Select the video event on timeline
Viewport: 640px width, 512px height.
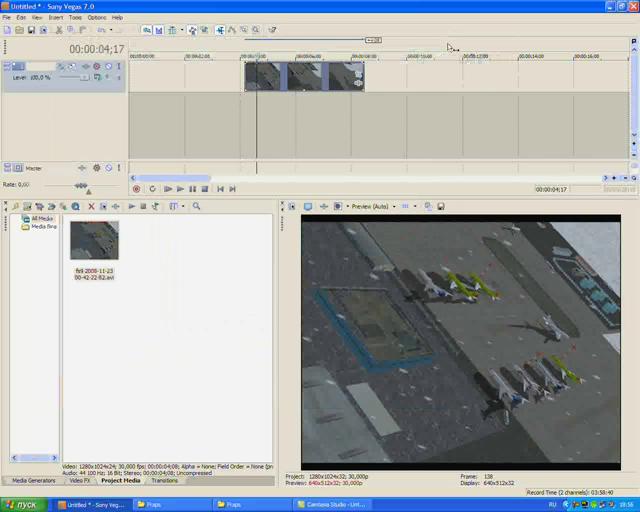[304, 76]
